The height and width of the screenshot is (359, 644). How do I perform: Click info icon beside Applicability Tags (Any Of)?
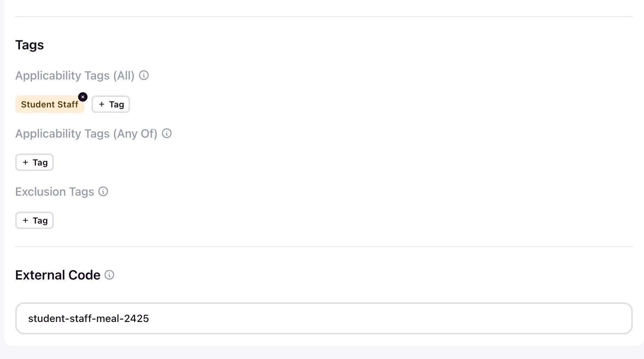pyautogui.click(x=167, y=133)
